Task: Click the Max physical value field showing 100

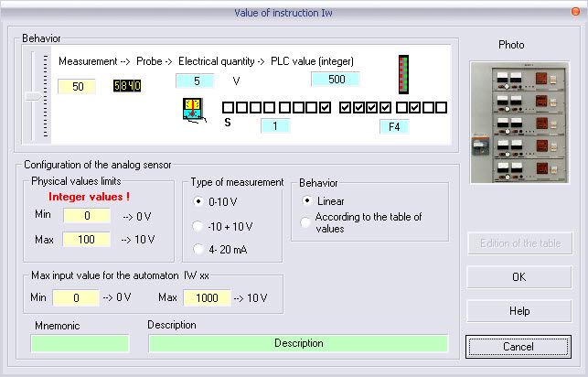Action: 86,240
